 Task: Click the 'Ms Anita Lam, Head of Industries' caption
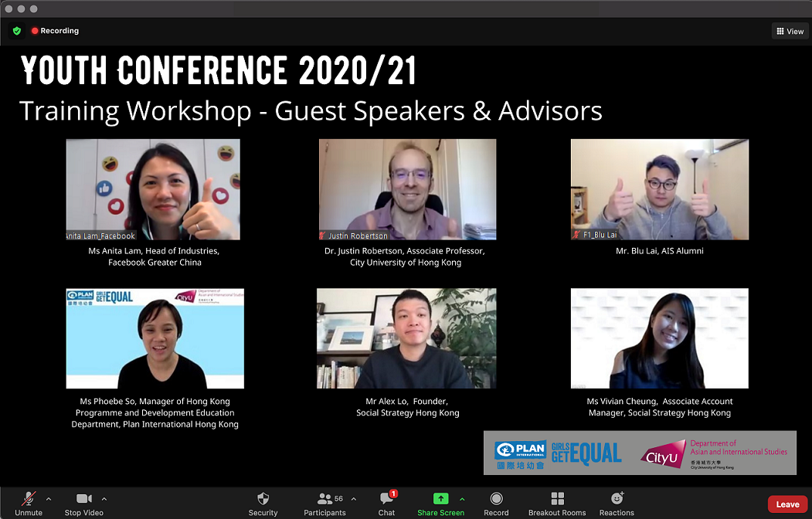[x=154, y=251]
